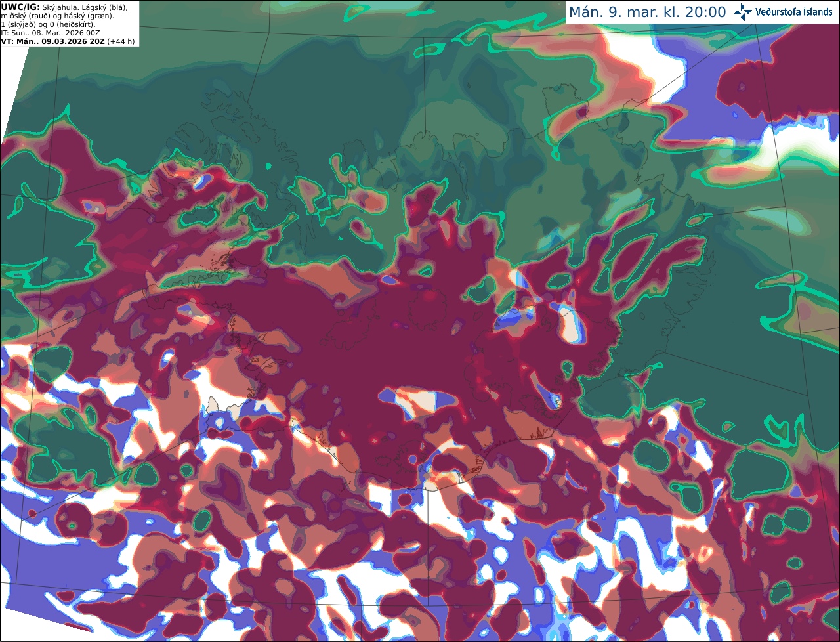The height and width of the screenshot is (642, 840).
Task: Click the 'Veðurstofa Íslands' logo text
Action: click(x=794, y=12)
